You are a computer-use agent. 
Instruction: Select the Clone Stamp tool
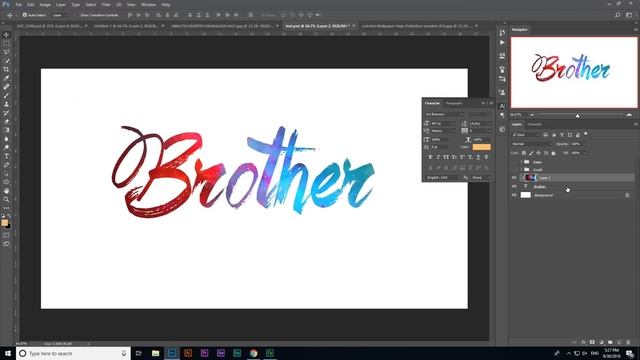point(6,104)
